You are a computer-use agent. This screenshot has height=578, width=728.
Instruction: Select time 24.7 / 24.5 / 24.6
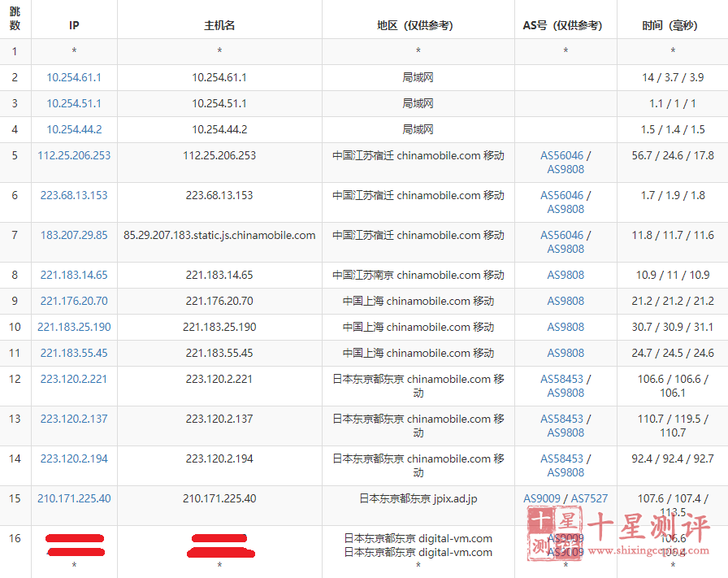[x=672, y=354]
